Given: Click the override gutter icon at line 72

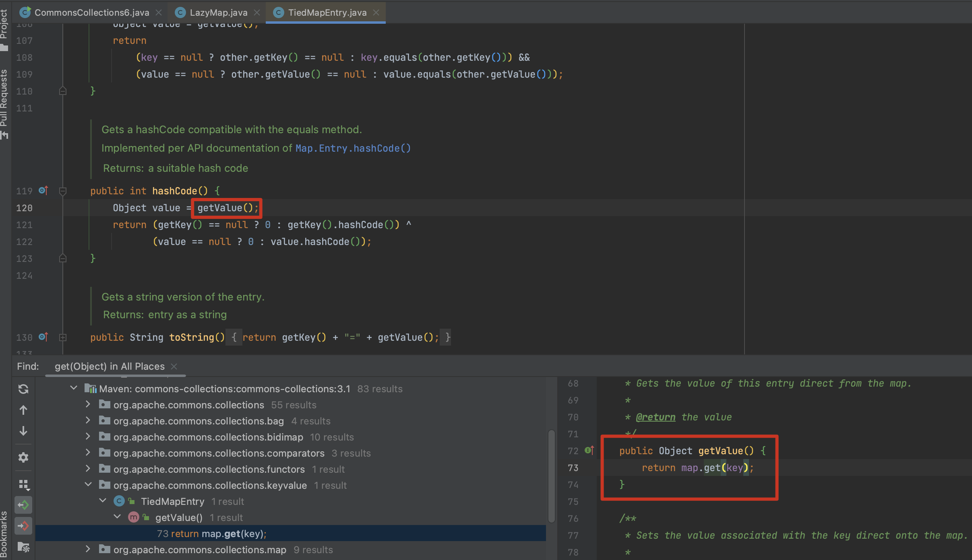Looking at the screenshot, I should 589,450.
